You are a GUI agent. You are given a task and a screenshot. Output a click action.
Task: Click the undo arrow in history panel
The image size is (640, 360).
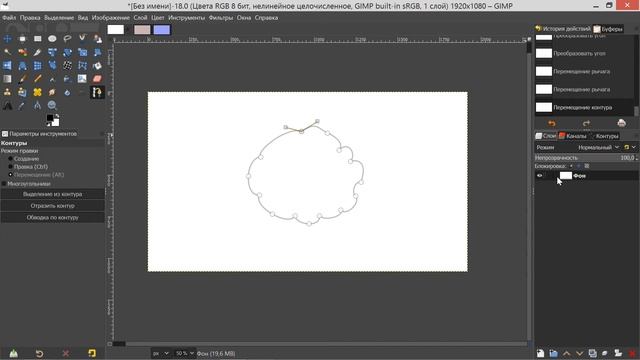(x=552, y=123)
